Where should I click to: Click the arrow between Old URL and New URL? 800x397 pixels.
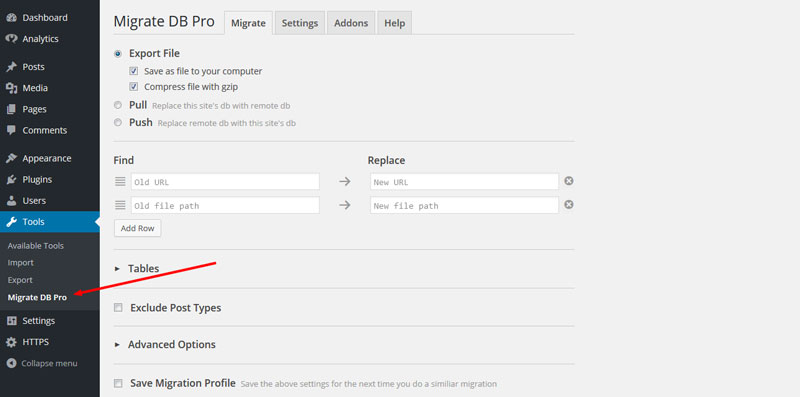pos(345,182)
